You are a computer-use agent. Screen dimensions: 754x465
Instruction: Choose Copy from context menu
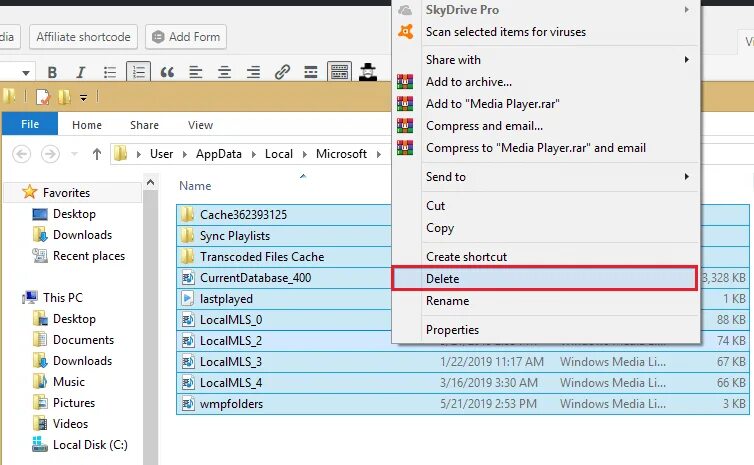tap(545, 228)
